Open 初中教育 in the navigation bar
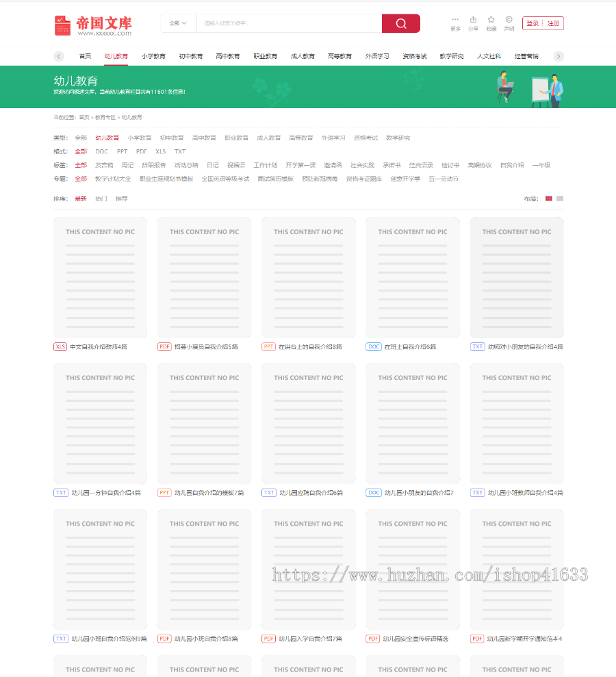The height and width of the screenshot is (677, 616). point(191,56)
